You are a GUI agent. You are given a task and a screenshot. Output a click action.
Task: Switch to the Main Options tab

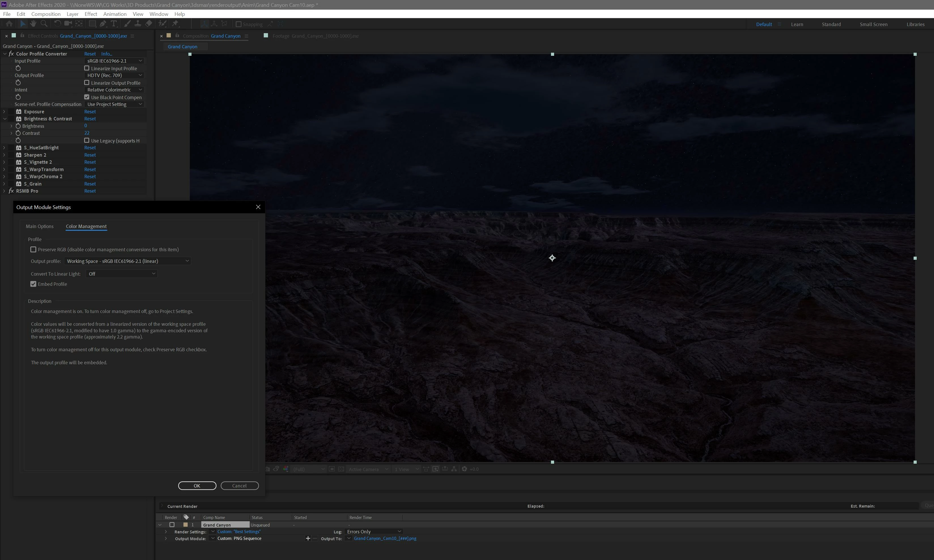pyautogui.click(x=40, y=226)
